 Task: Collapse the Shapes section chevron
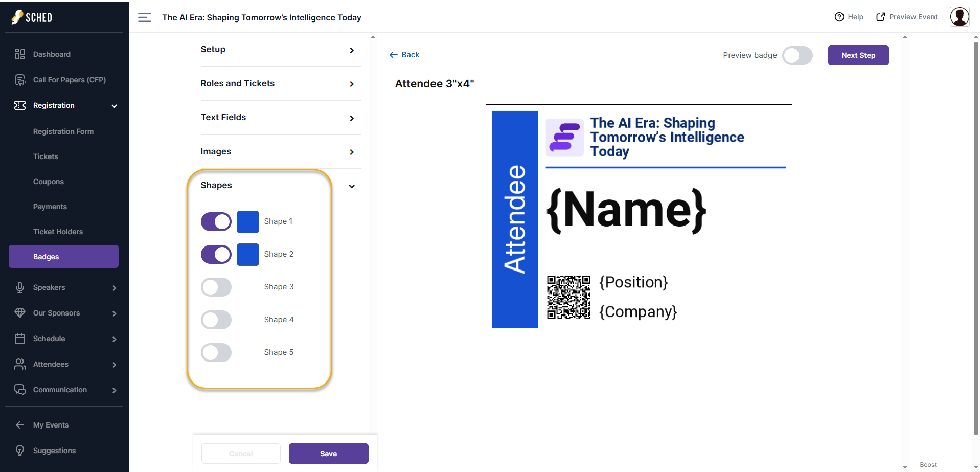tap(352, 186)
